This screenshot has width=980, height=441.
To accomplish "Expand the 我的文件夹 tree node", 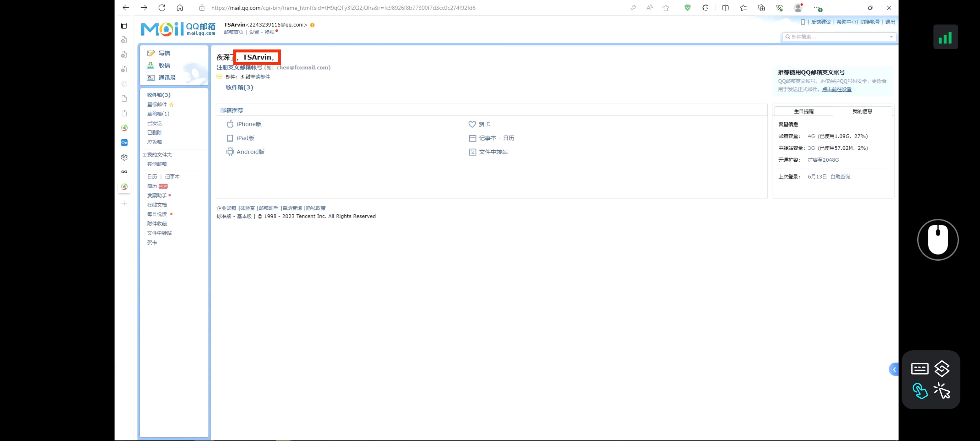I will [x=145, y=155].
